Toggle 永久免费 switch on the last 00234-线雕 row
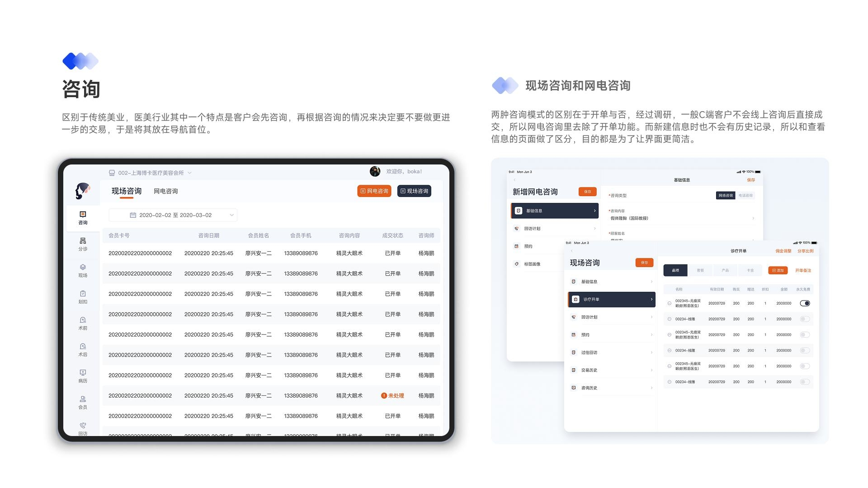This screenshot has width=868, height=488. point(805,382)
